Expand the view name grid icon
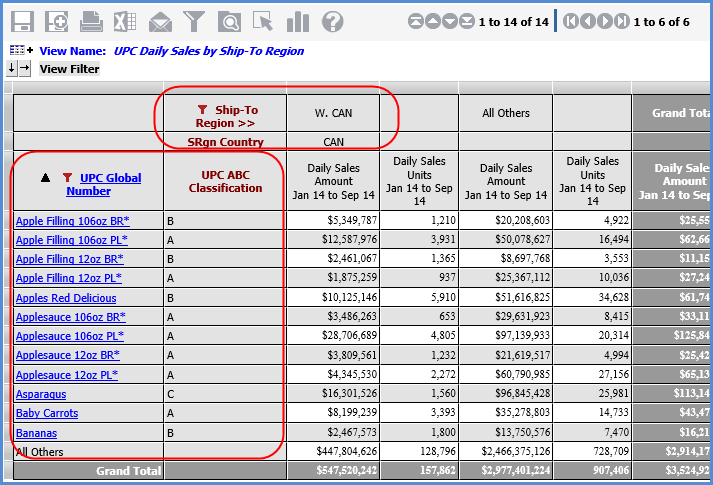This screenshot has width=713, height=485. 21,50
